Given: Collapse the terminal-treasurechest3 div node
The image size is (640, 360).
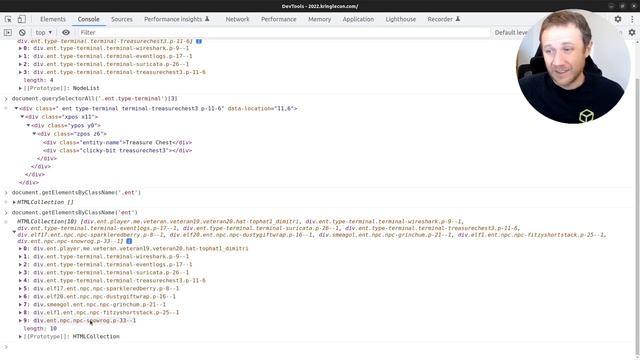Looking at the screenshot, I should [16, 109].
